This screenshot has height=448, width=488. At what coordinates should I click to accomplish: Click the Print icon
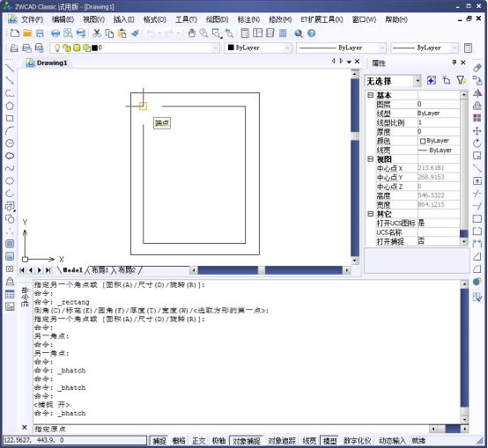click(55, 33)
